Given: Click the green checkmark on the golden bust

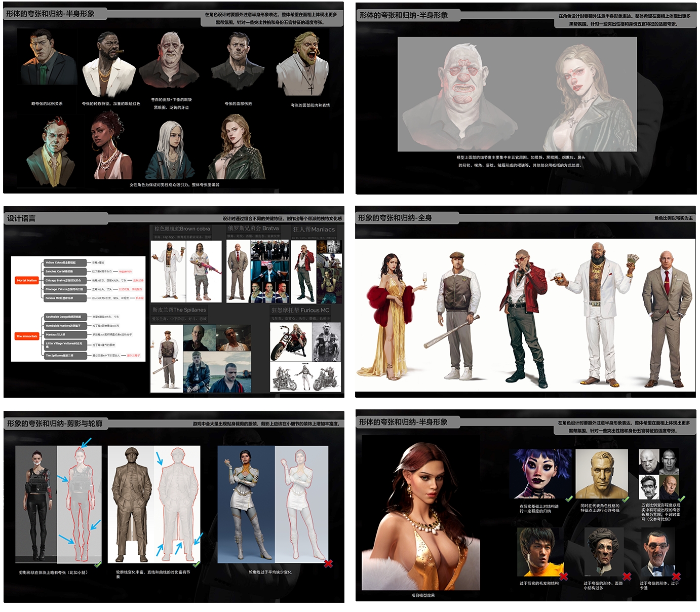Looking at the screenshot, I should [626, 499].
